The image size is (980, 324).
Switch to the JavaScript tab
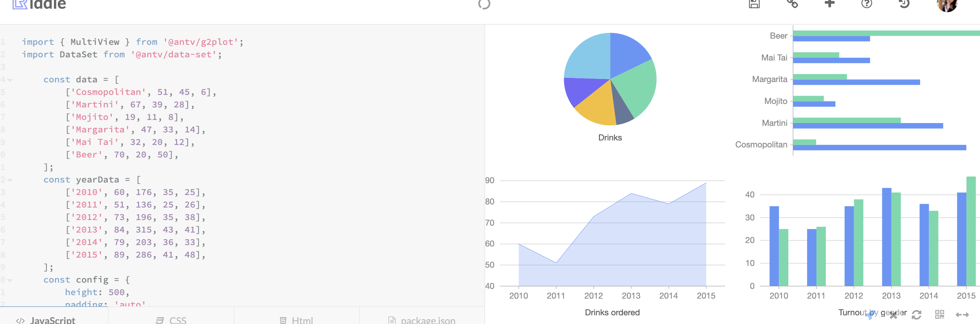(x=54, y=315)
